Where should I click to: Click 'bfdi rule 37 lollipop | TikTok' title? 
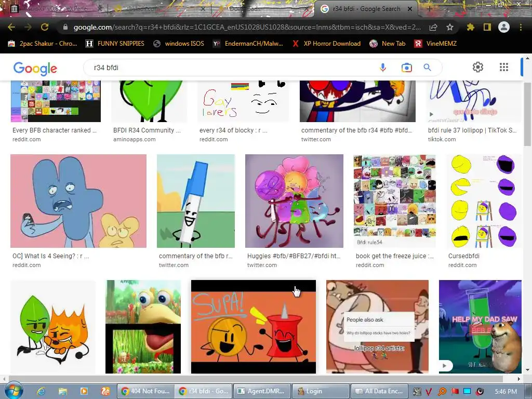(x=472, y=130)
